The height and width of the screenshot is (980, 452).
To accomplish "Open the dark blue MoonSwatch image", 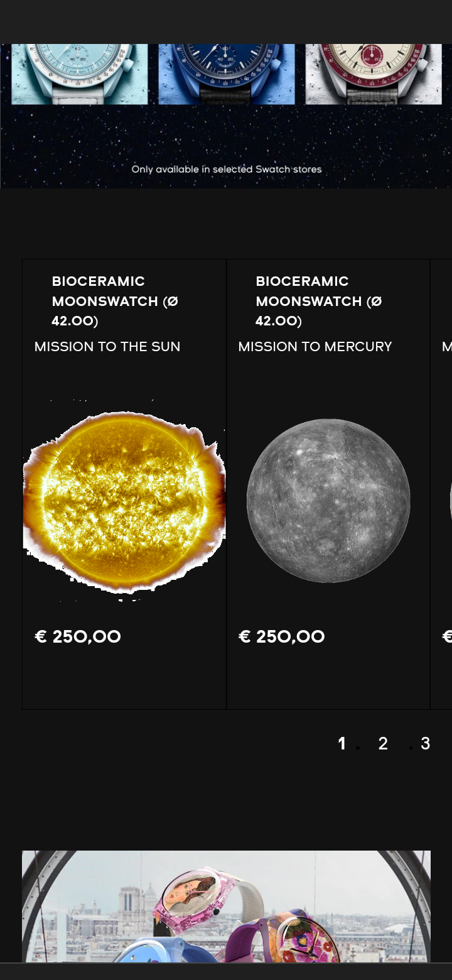I will coord(226,73).
